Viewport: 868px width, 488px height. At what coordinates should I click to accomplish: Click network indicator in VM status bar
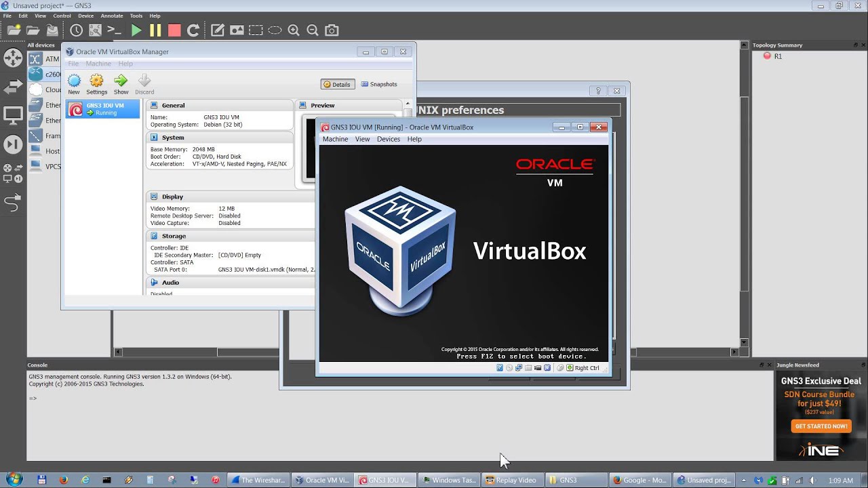(519, 368)
